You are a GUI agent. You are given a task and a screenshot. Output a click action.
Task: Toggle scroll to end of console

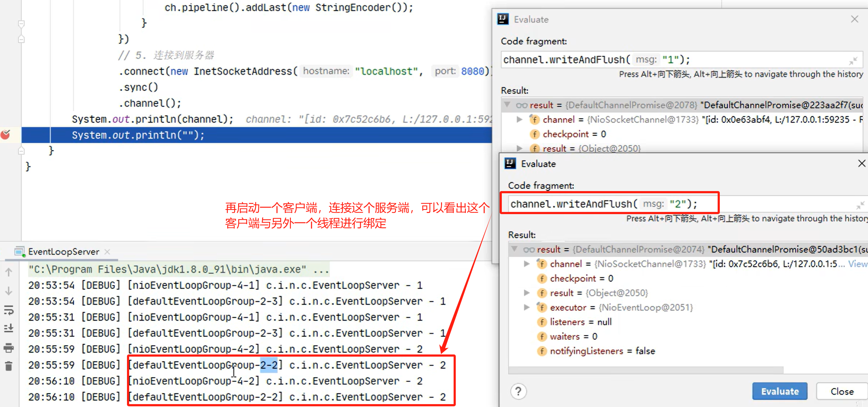tap(9, 328)
